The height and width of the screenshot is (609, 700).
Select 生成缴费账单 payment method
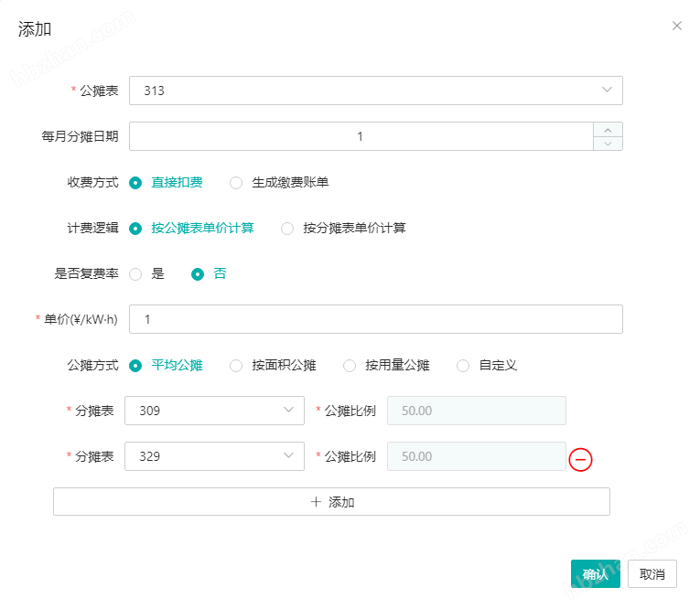pyautogui.click(x=279, y=183)
